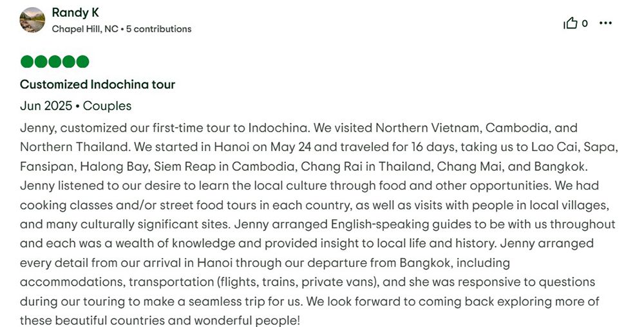Viewport: 644px width, 327px height.
Task: Click the fifth green rating bubble
Action: [x=82, y=62]
